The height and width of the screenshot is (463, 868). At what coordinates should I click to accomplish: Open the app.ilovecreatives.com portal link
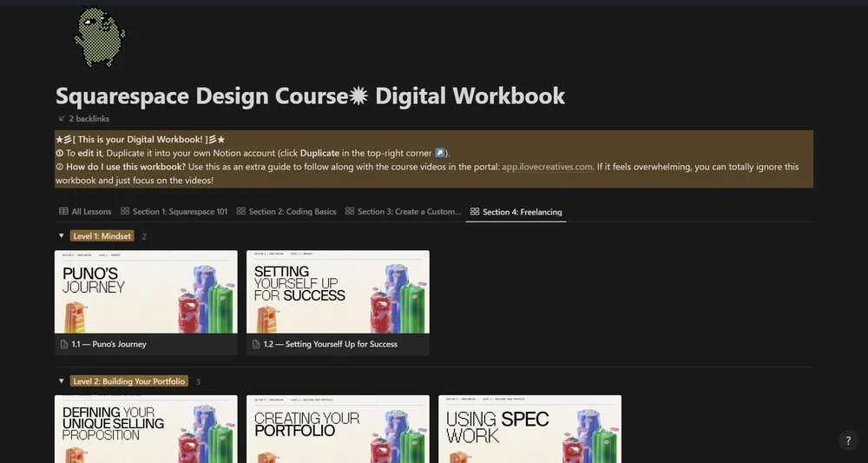tap(547, 167)
